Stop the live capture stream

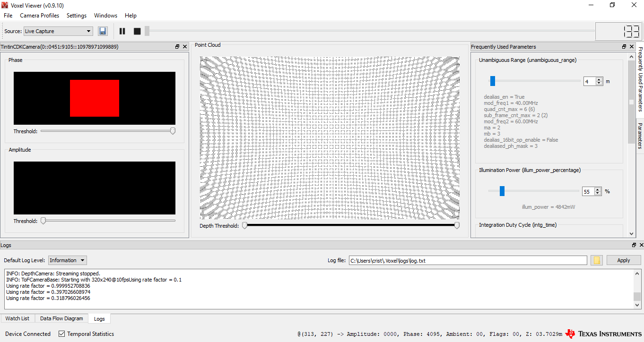pyautogui.click(x=137, y=31)
